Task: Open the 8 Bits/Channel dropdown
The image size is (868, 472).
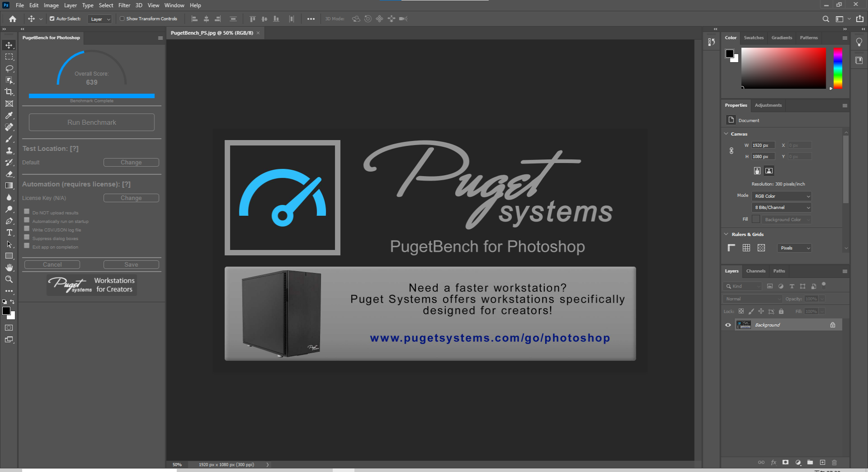Action: (782, 207)
